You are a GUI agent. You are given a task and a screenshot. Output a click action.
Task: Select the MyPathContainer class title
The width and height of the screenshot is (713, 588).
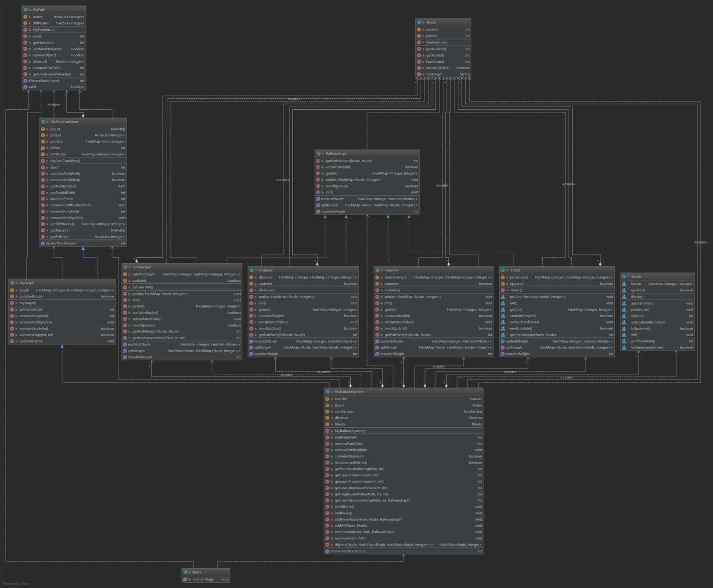click(64, 122)
